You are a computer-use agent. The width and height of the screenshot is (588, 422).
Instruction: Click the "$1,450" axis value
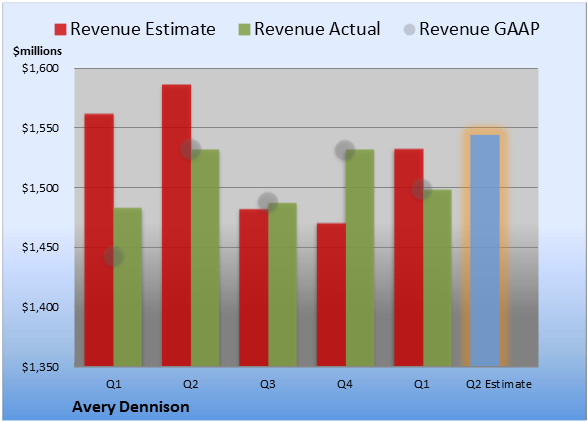tap(40, 248)
